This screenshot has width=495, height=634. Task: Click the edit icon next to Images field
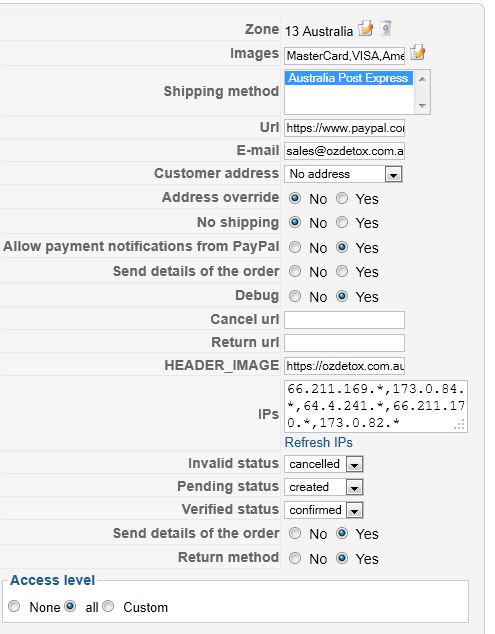click(x=417, y=53)
